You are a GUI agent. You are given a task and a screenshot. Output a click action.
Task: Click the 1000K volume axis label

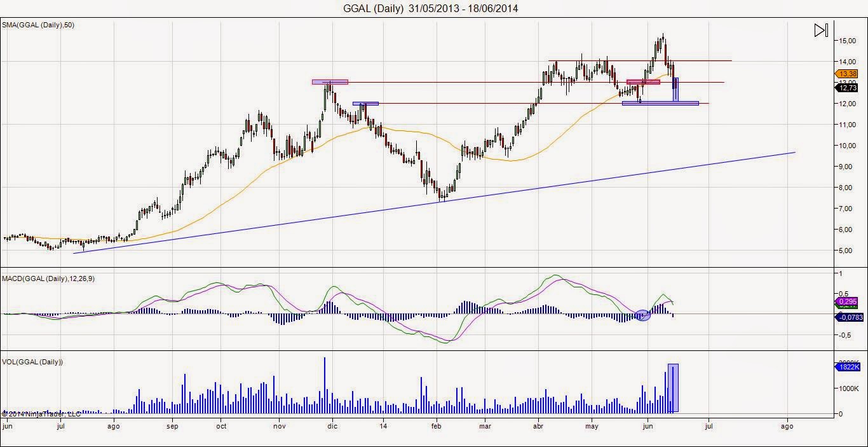click(x=849, y=389)
